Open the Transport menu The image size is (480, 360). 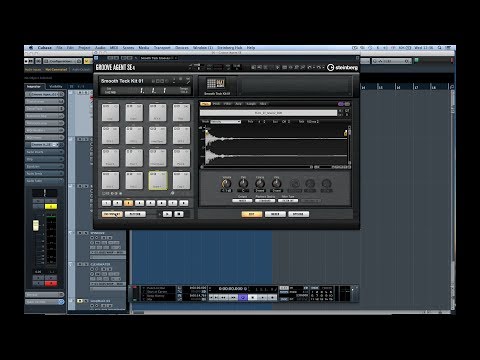162,48
